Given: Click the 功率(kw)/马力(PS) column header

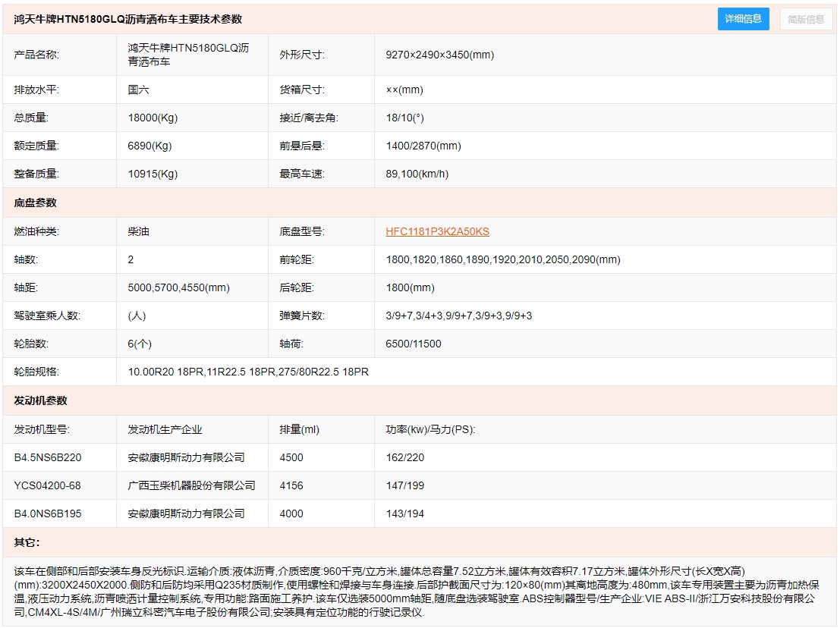Looking at the screenshot, I should coord(430,429).
